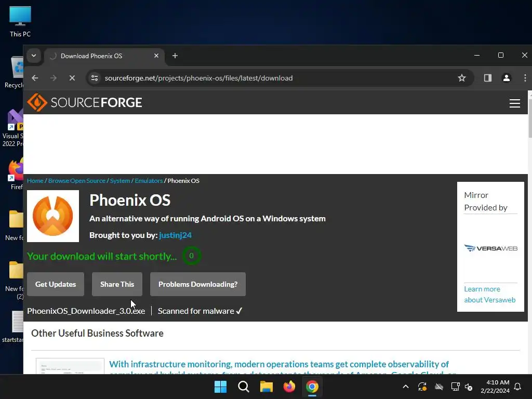532x399 pixels.
Task: Open Browse Open Source breadcrumb
Action: (x=77, y=181)
